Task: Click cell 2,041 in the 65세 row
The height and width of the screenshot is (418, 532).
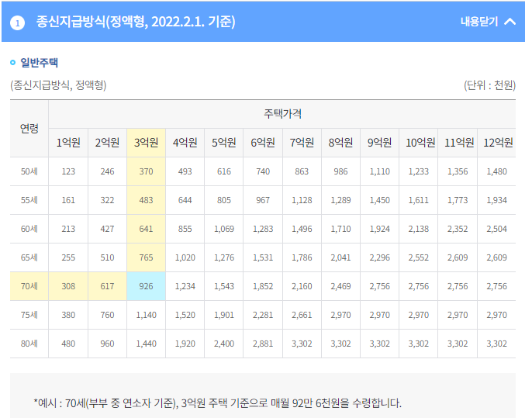Action: [x=340, y=257]
